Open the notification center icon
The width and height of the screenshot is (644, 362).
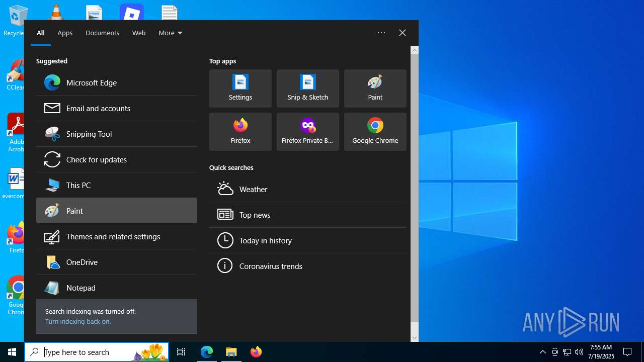tap(627, 352)
